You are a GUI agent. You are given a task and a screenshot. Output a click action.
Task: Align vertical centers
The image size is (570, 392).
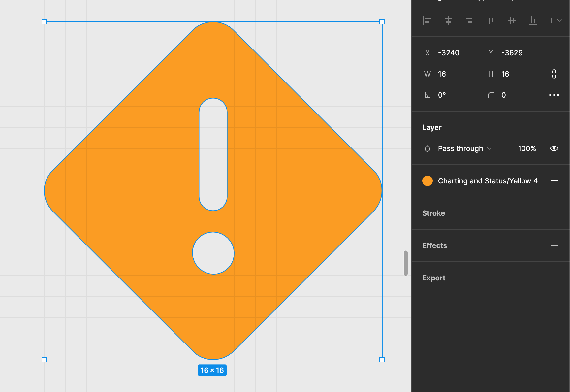[512, 21]
